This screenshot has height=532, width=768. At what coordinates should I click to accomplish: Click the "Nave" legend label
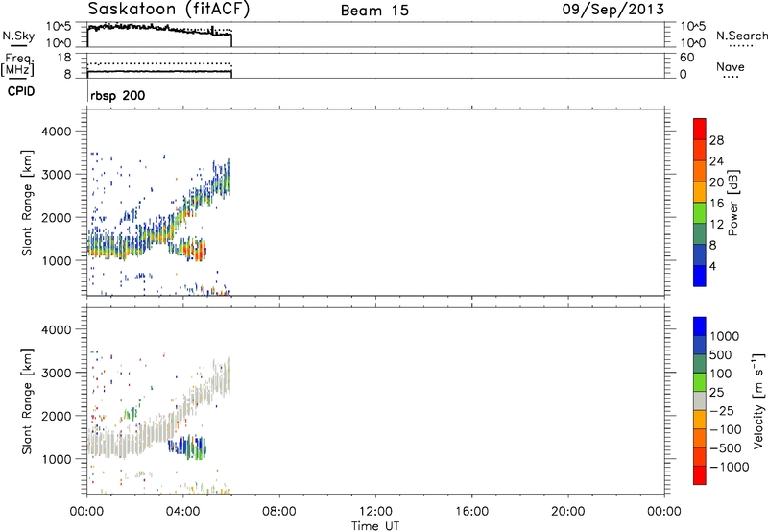tap(731, 66)
